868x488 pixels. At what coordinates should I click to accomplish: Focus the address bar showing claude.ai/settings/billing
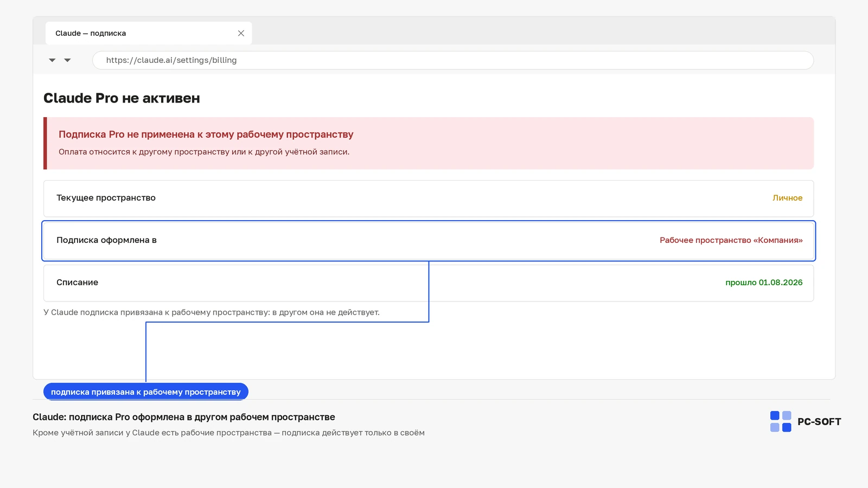(453, 60)
